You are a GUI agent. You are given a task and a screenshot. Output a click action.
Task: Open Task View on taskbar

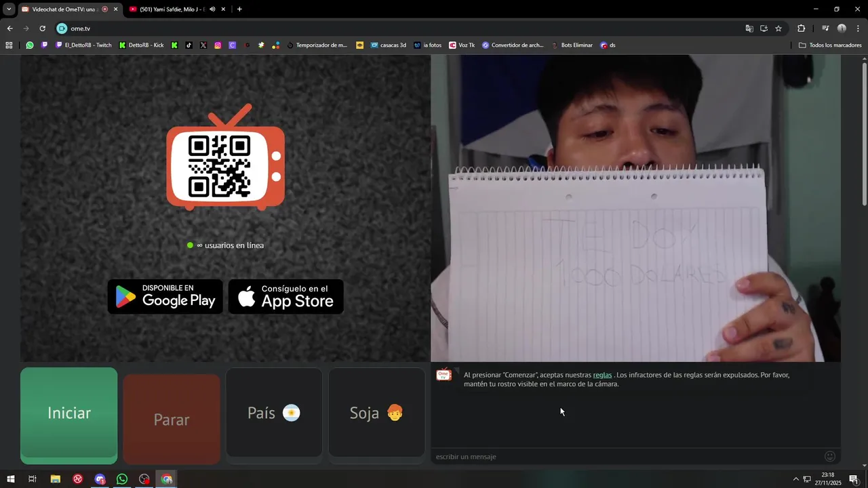click(x=32, y=479)
